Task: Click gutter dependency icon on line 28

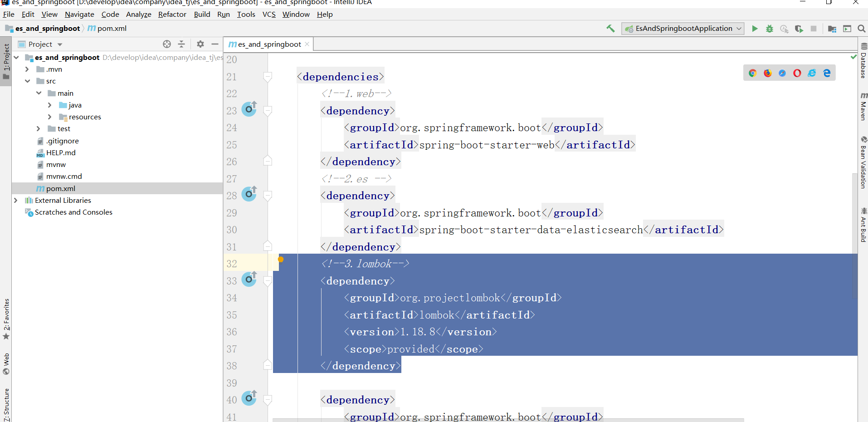Action: click(x=249, y=194)
